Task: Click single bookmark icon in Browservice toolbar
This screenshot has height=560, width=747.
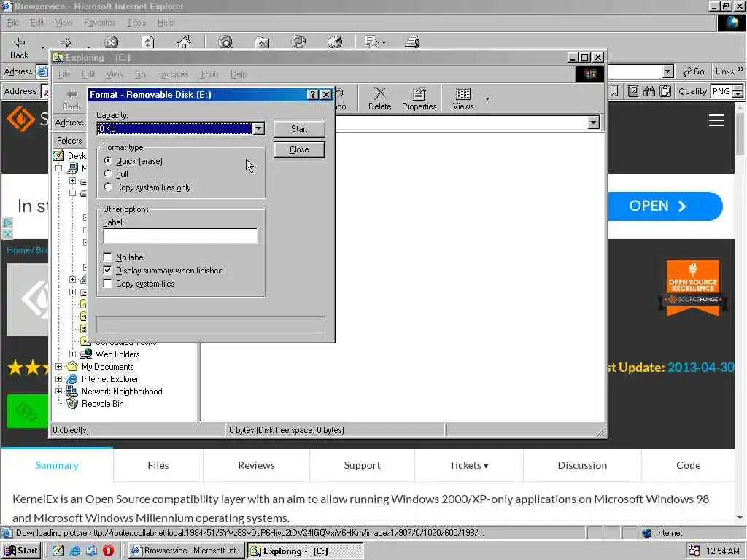Action: click(x=614, y=91)
